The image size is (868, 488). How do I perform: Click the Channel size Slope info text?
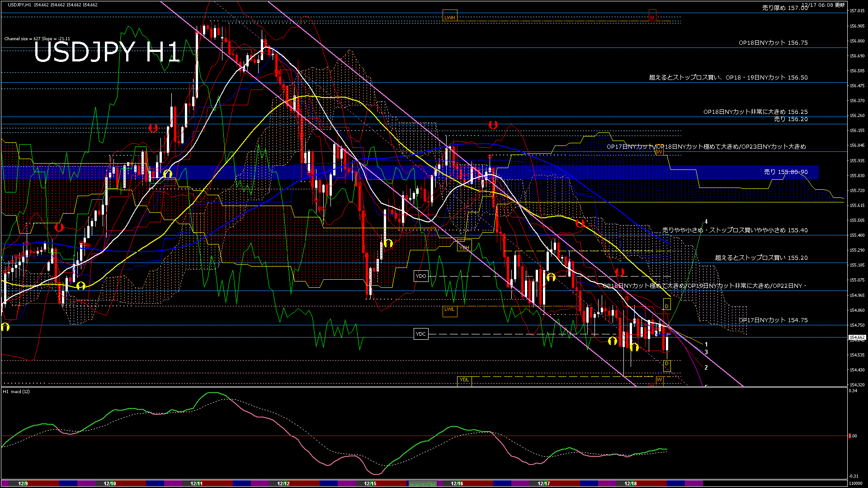(37, 39)
